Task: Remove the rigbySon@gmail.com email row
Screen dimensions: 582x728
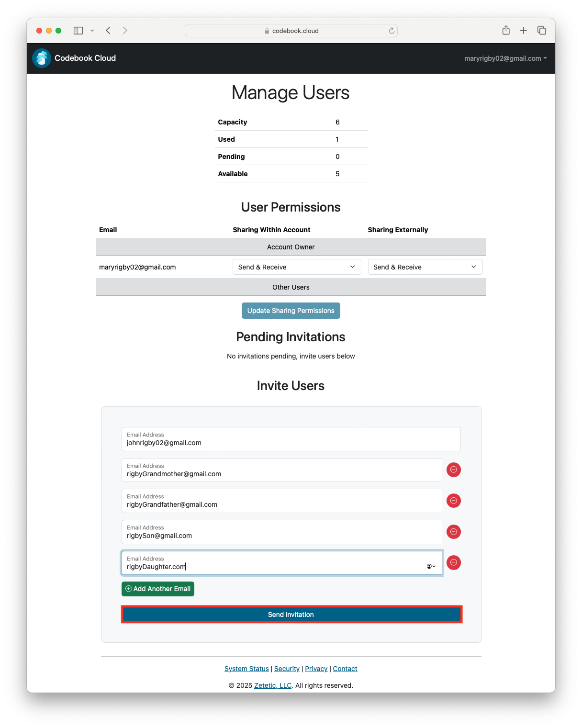Action: pos(453,532)
